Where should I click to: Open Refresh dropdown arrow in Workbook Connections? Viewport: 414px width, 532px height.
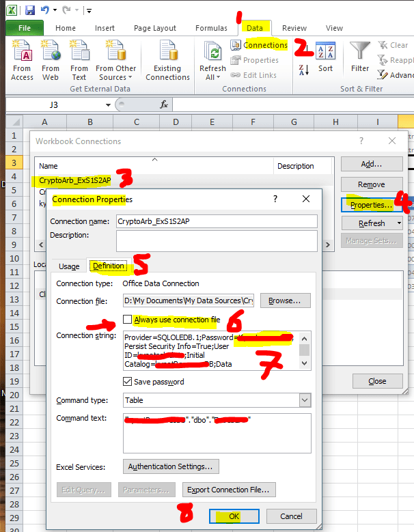(x=399, y=223)
